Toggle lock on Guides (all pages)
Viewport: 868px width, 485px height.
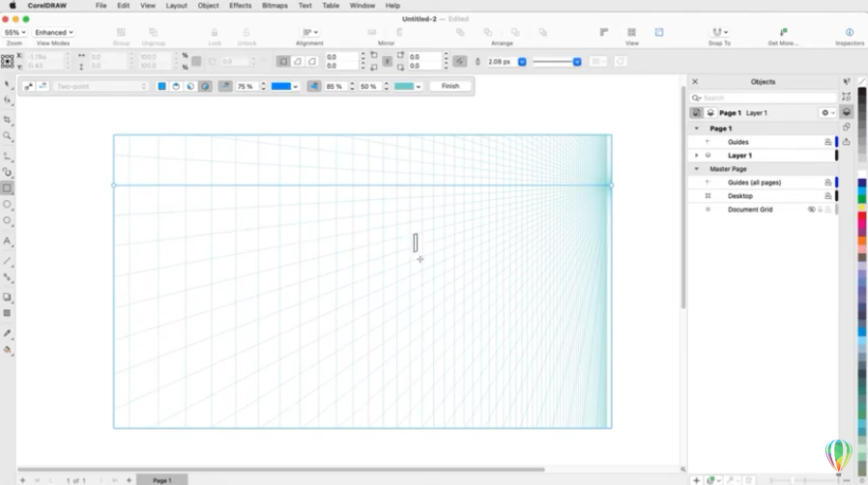click(x=828, y=183)
